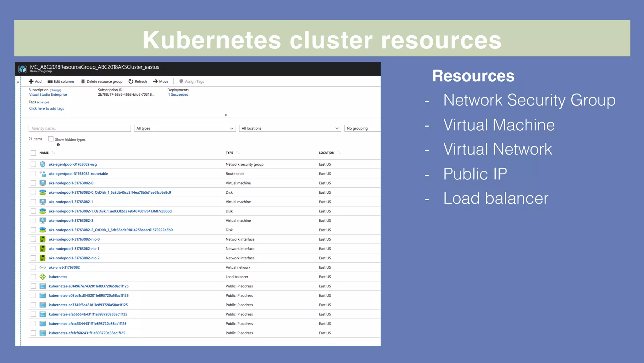The width and height of the screenshot is (644, 363).
Task: Open the All types dropdown
Action: click(185, 128)
